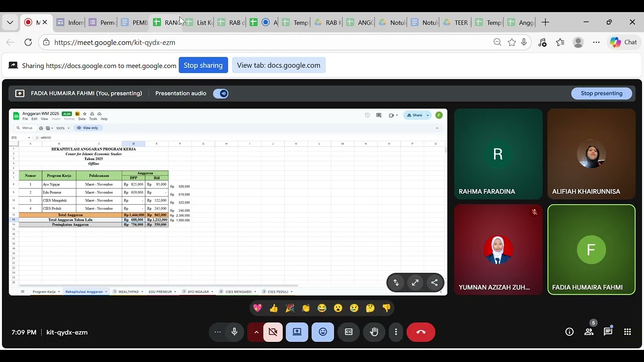Expand the presentation to full screen
This screenshot has height=362, width=644.
click(x=415, y=283)
